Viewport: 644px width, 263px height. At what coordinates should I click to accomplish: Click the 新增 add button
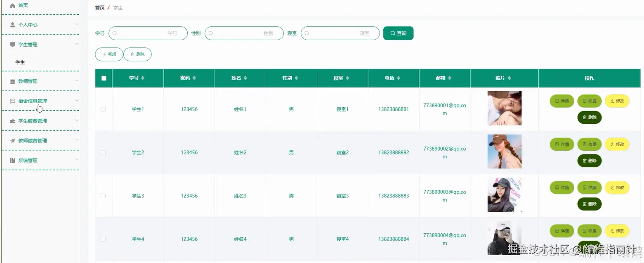pyautogui.click(x=109, y=54)
